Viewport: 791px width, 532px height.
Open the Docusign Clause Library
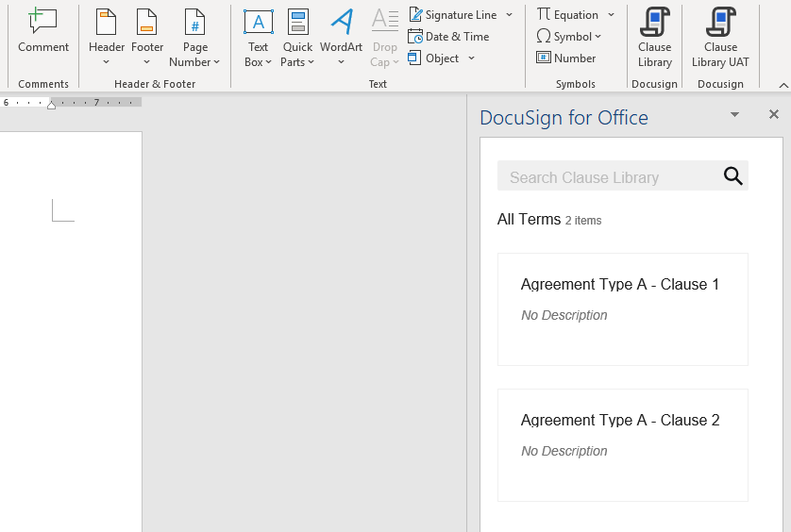[x=654, y=37]
